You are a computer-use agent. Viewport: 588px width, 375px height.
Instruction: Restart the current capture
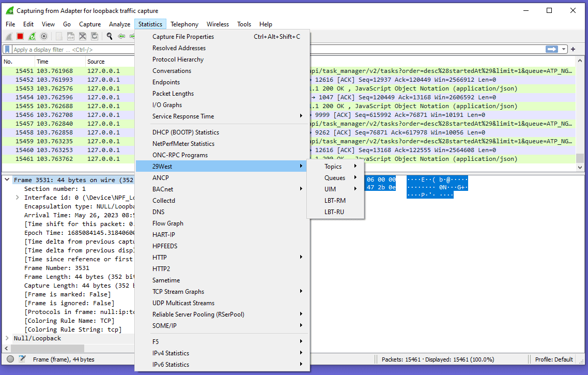point(32,36)
